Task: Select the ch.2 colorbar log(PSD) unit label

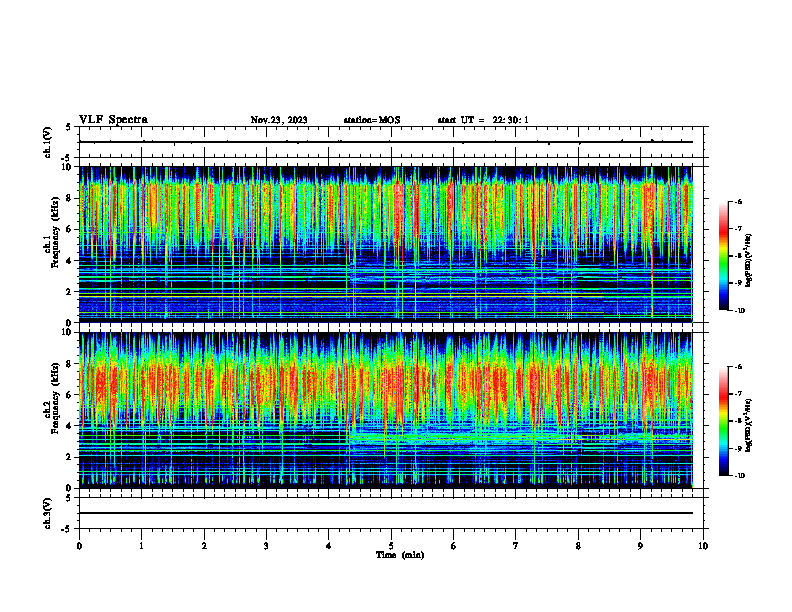Action: (x=749, y=425)
